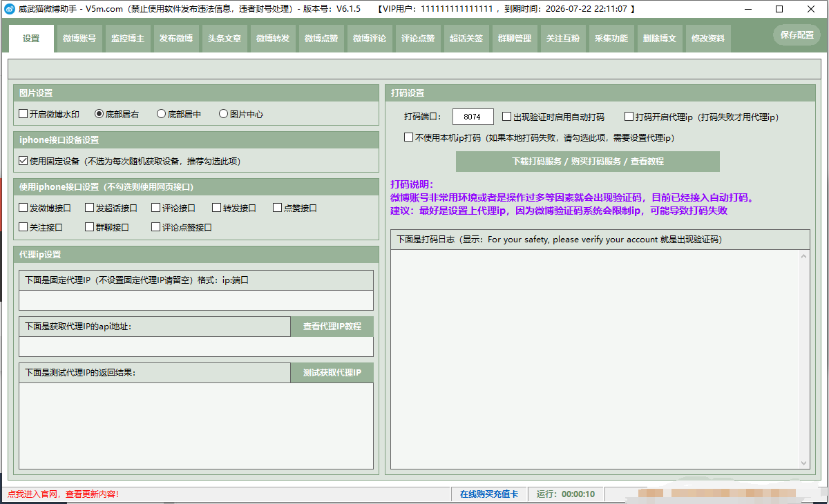Screen dimensions: 829x504
Task: Toggle the 评论点赞接口 checkbox
Action: tap(156, 227)
